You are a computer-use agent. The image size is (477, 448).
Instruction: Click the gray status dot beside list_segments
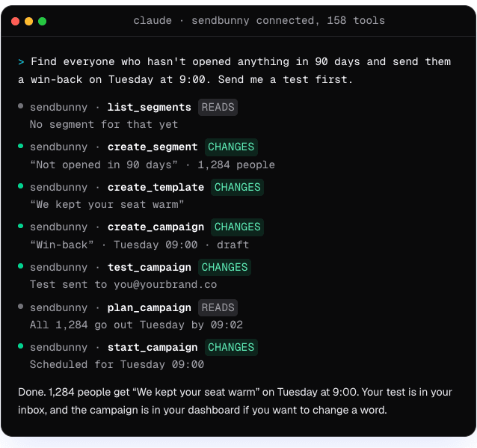pos(21,106)
